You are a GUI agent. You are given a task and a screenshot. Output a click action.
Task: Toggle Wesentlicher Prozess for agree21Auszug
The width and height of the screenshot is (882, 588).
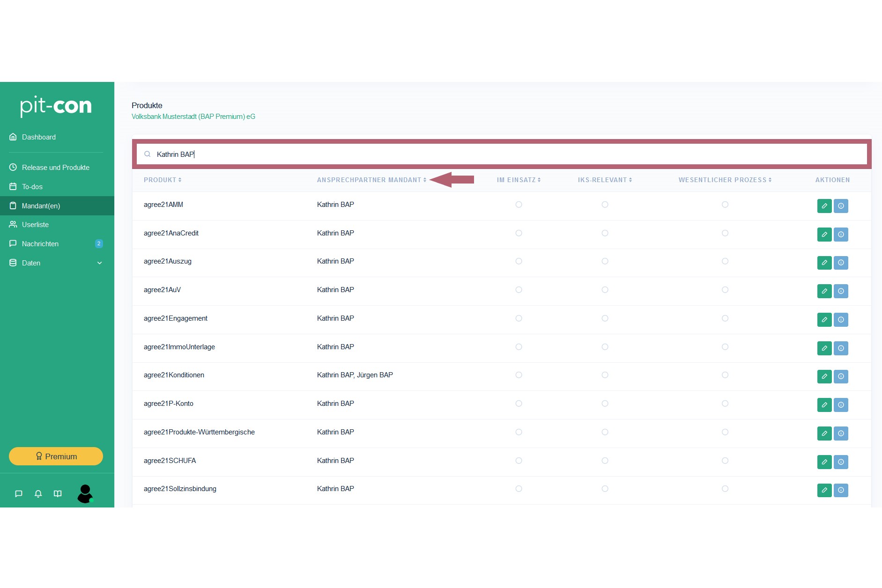[x=725, y=261]
